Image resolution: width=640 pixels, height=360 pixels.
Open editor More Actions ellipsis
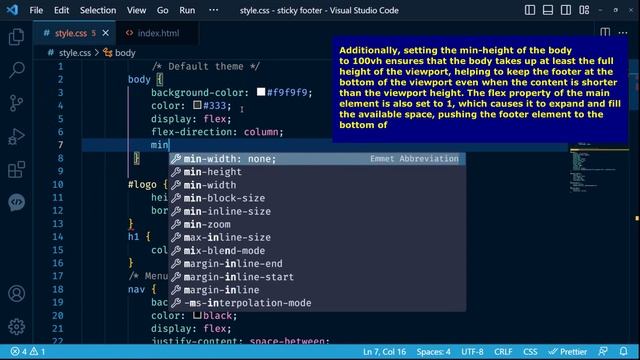(x=623, y=33)
